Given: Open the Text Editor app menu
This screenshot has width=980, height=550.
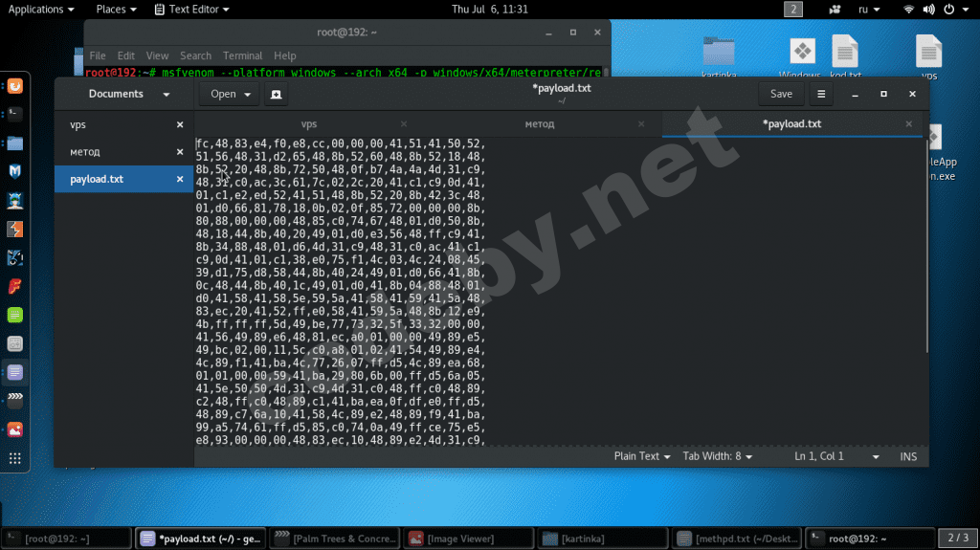Looking at the screenshot, I should pyautogui.click(x=191, y=10).
